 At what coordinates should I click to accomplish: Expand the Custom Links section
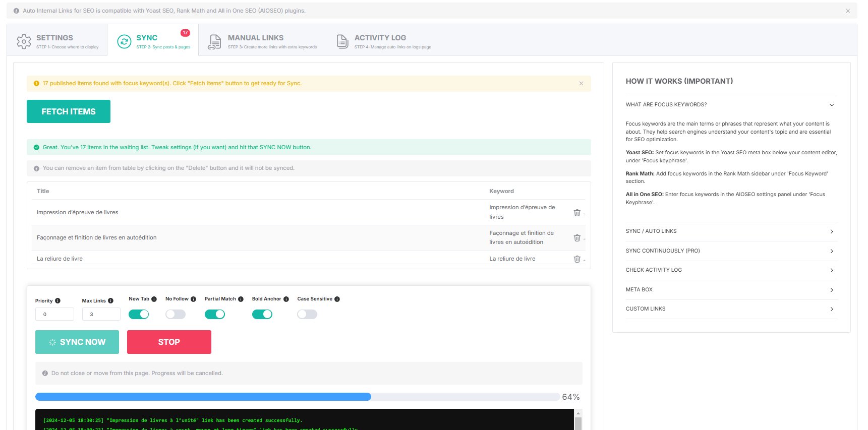point(731,309)
